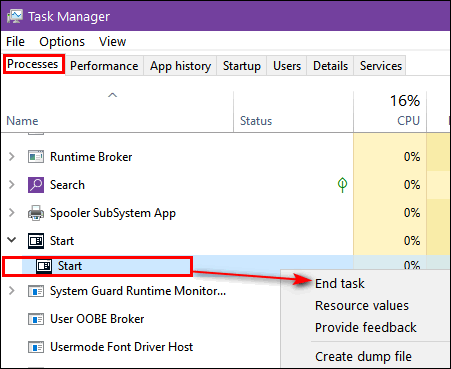Click the parent Start process icon
Image resolution: width=451 pixels, height=369 pixels.
pyautogui.click(x=36, y=241)
